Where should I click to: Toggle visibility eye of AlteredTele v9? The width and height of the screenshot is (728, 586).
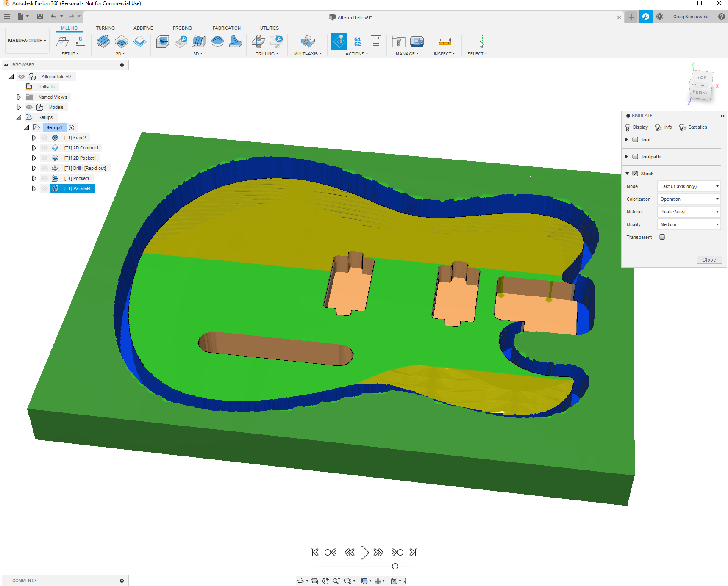point(22,77)
